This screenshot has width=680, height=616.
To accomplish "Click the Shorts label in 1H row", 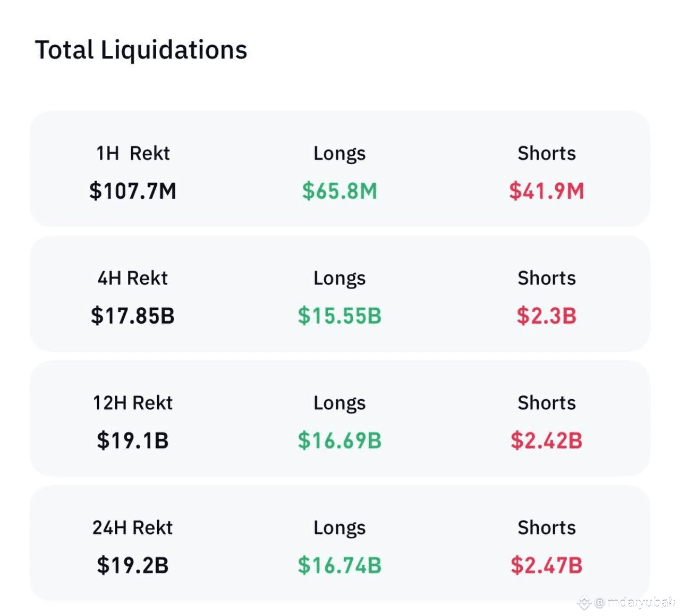I will pos(546,153).
